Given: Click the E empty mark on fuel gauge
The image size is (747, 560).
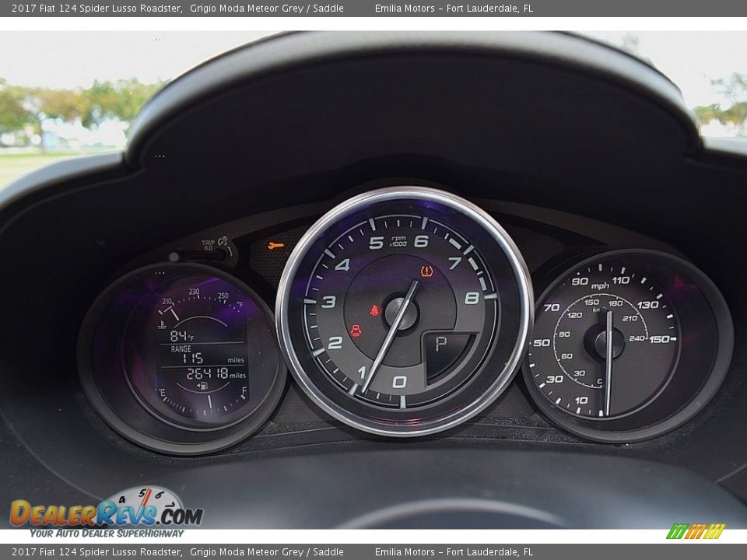Looking at the screenshot, I should 163,392.
